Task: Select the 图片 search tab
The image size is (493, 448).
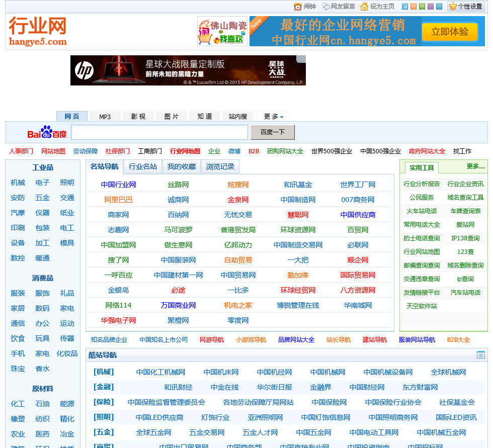Action: click(x=172, y=117)
